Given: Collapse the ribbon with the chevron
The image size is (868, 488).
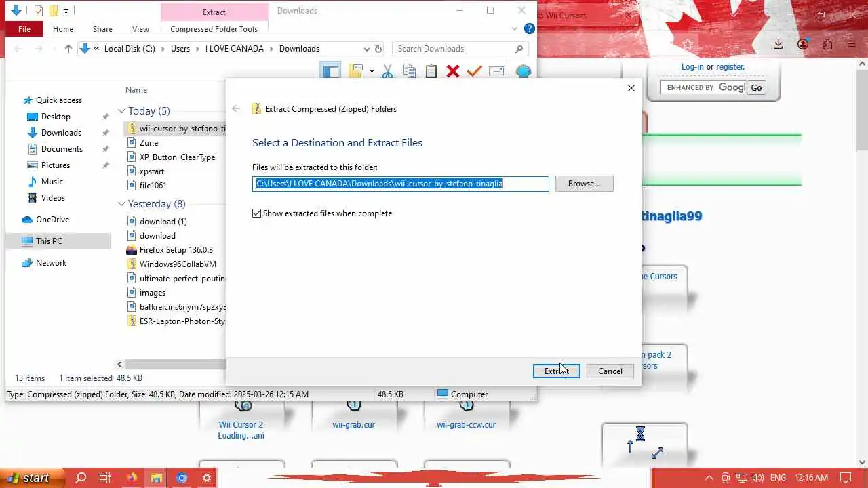Looking at the screenshot, I should click(x=515, y=29).
